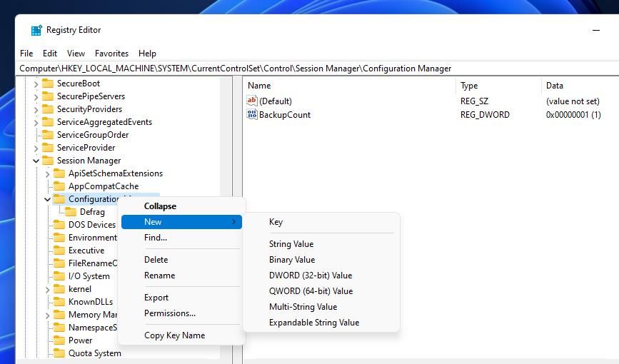Expand the kernel key

click(x=47, y=289)
